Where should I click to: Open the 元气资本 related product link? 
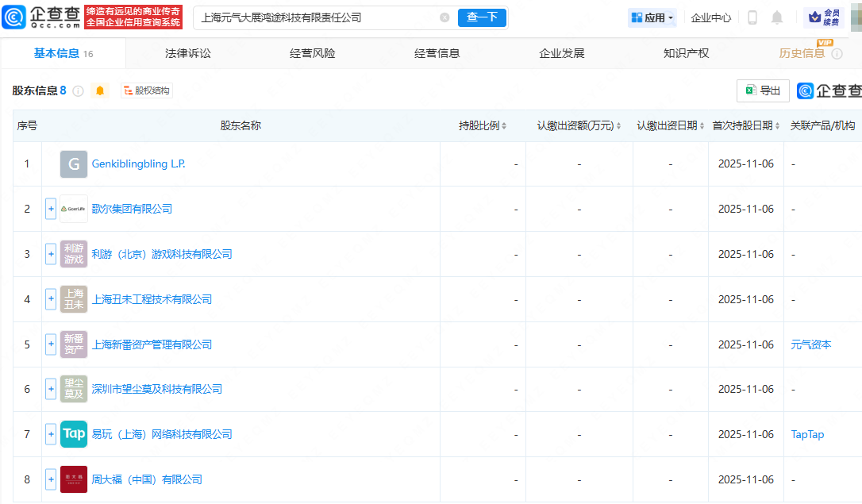coord(811,344)
